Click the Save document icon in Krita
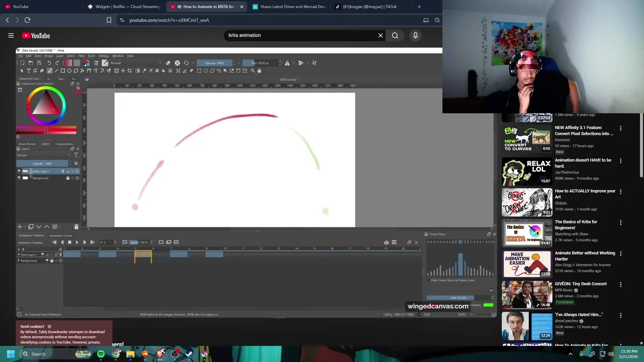Viewport: 644px width, 362px height. pyautogui.click(x=39, y=63)
